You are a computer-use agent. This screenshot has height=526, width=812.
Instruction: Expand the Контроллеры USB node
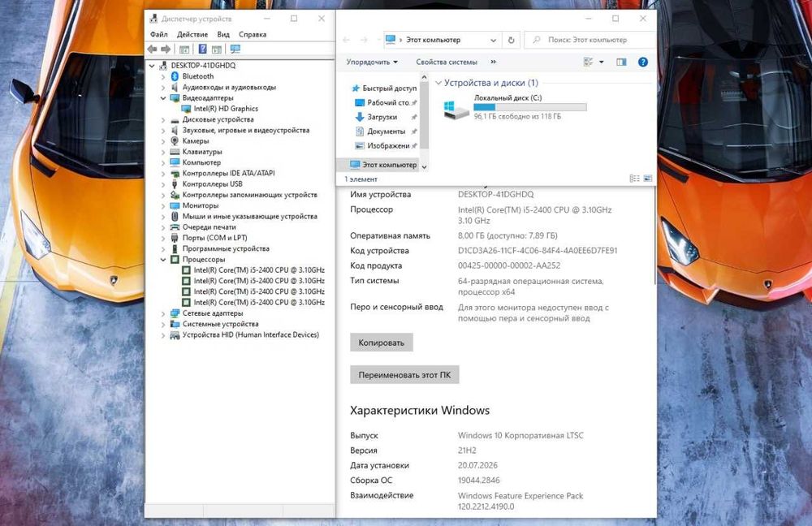tap(163, 184)
